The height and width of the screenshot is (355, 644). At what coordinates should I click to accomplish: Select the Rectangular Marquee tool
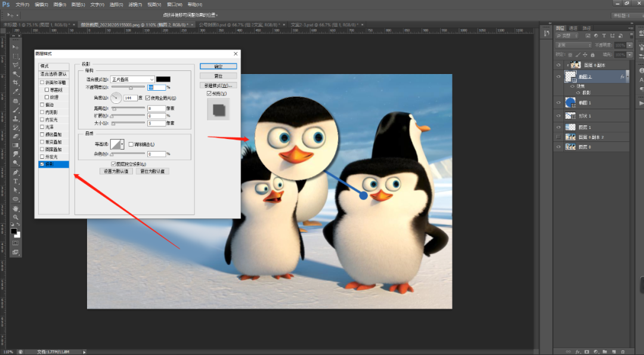pos(15,56)
